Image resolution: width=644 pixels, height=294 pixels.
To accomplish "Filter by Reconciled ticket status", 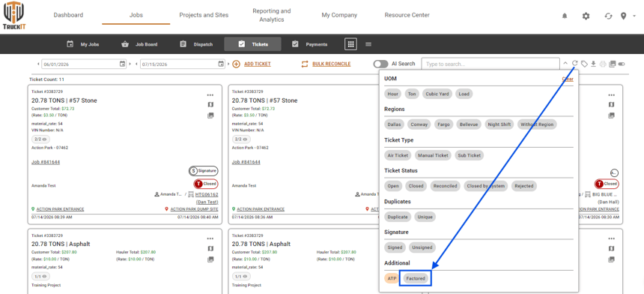I will [x=446, y=186].
